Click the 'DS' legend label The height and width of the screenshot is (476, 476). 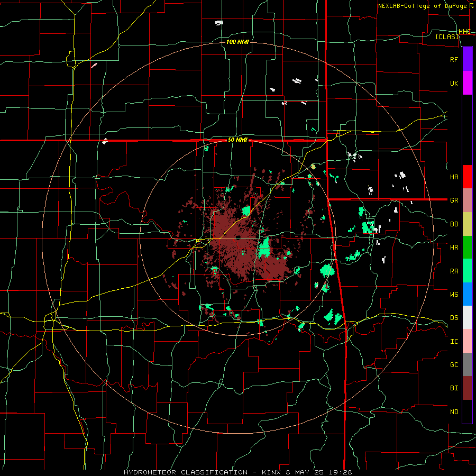(x=454, y=318)
